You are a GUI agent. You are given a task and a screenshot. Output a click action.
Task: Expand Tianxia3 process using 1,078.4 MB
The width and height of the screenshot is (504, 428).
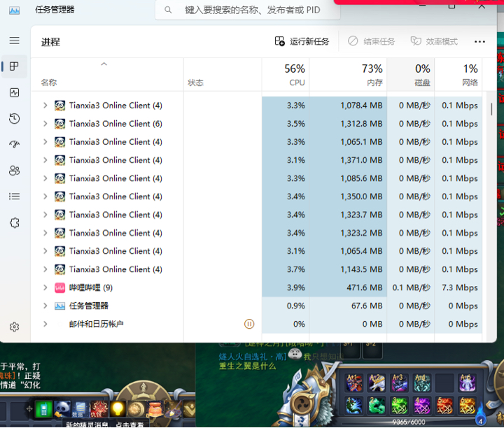pyautogui.click(x=45, y=106)
